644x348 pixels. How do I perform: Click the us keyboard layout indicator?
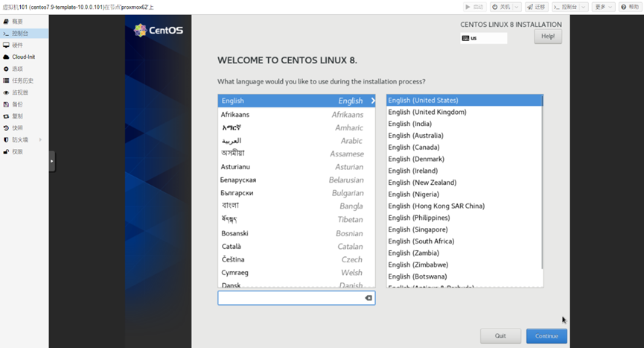(x=483, y=38)
